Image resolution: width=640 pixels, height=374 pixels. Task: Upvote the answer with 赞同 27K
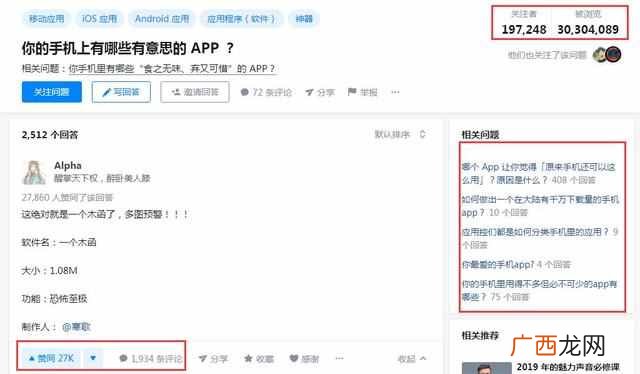[x=51, y=358]
